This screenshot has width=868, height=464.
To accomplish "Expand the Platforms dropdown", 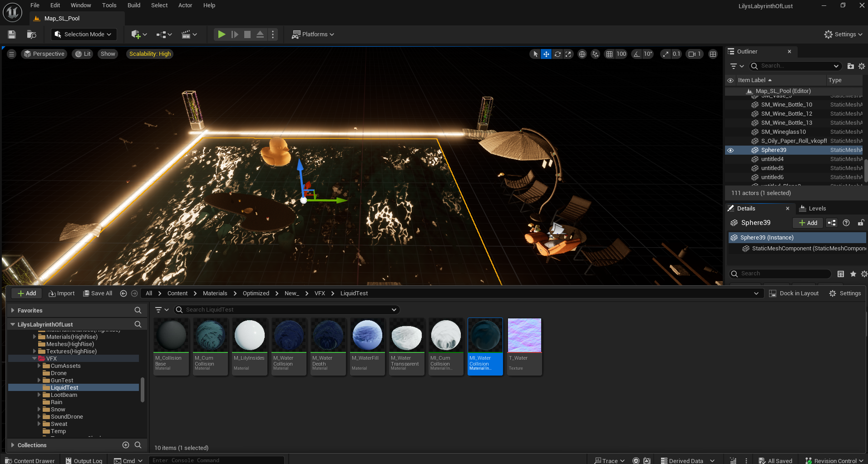I will tap(313, 34).
